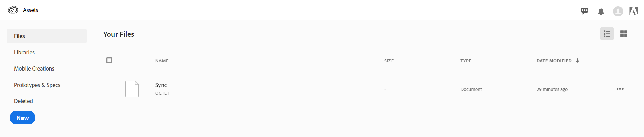The height and width of the screenshot is (137, 644).
Task: Sort files by Name column
Action: click(x=162, y=61)
